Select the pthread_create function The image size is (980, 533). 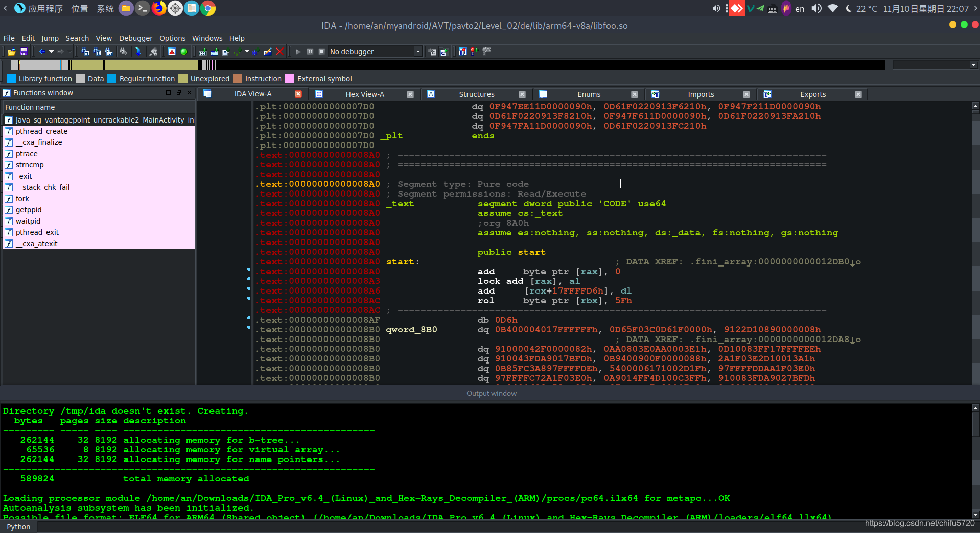tap(99, 131)
